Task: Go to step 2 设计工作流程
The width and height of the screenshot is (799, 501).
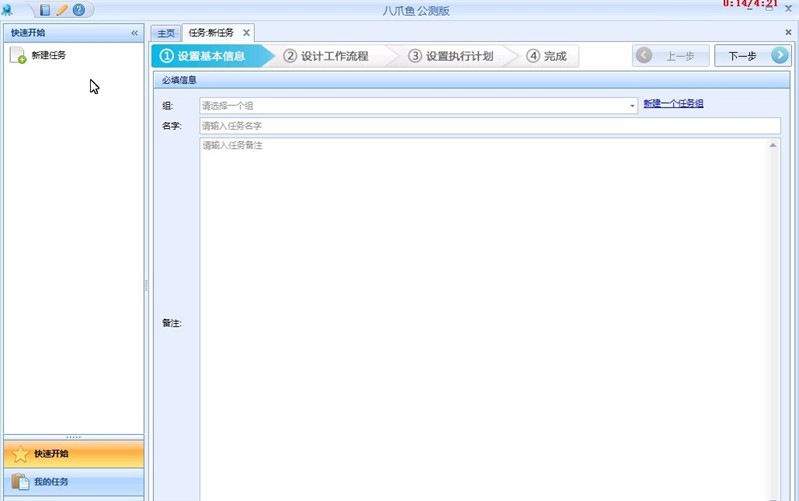Action: click(326, 56)
